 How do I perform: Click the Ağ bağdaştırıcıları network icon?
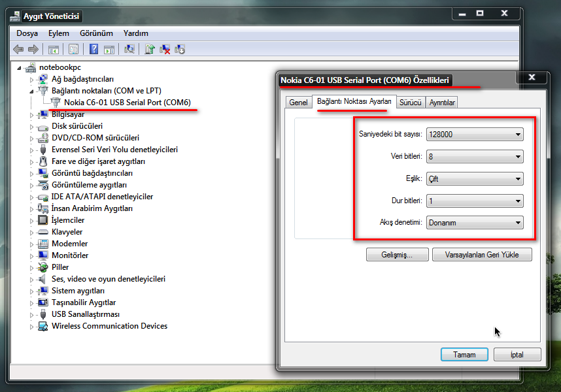pyautogui.click(x=43, y=79)
